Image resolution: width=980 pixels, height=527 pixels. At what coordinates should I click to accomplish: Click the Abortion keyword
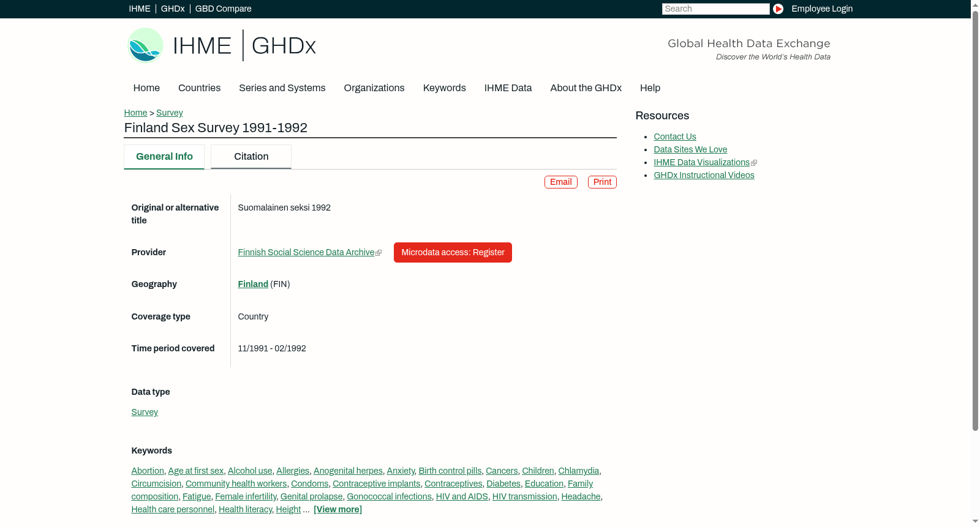click(x=148, y=471)
